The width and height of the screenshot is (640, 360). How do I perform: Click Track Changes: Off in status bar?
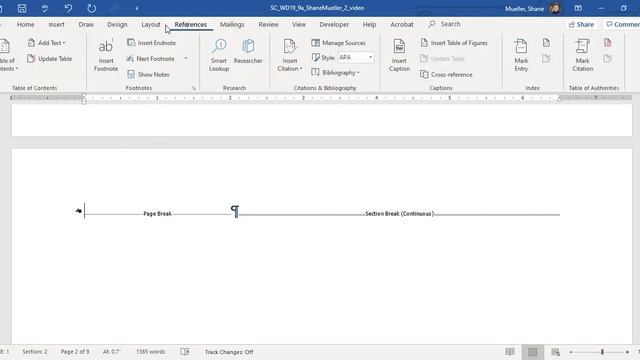point(229,352)
